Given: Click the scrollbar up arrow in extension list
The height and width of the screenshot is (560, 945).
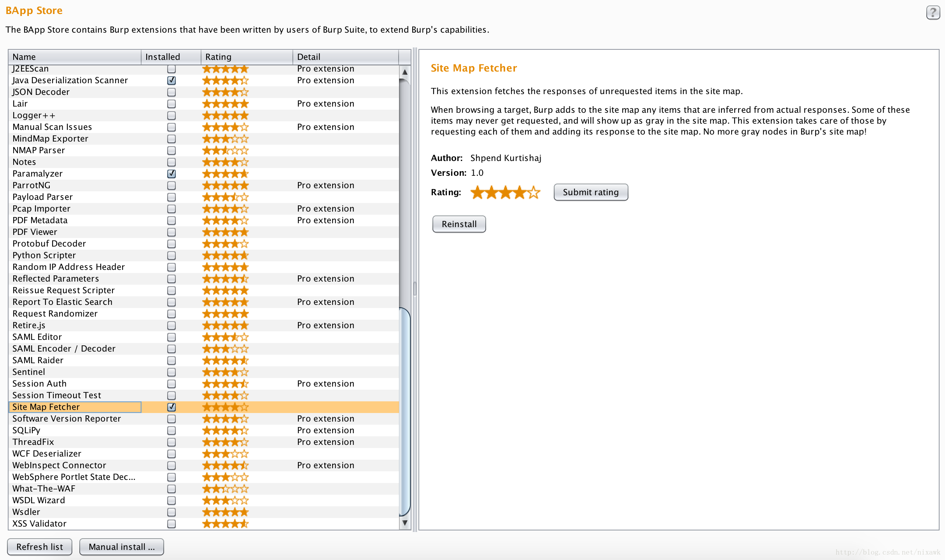Looking at the screenshot, I should click(x=405, y=72).
